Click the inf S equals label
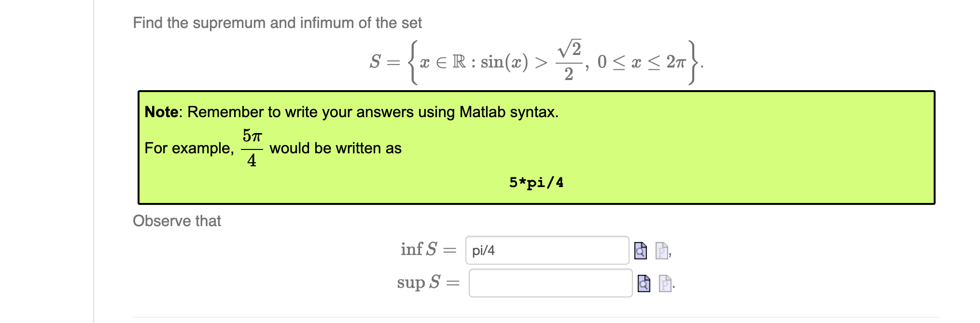Viewport: 980px width, 323px height. pyautogui.click(x=427, y=250)
